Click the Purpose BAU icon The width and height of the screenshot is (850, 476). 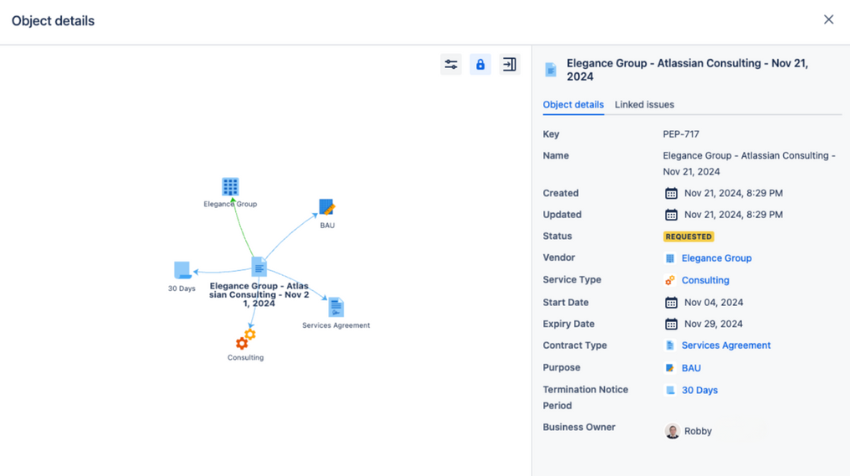[x=670, y=368]
